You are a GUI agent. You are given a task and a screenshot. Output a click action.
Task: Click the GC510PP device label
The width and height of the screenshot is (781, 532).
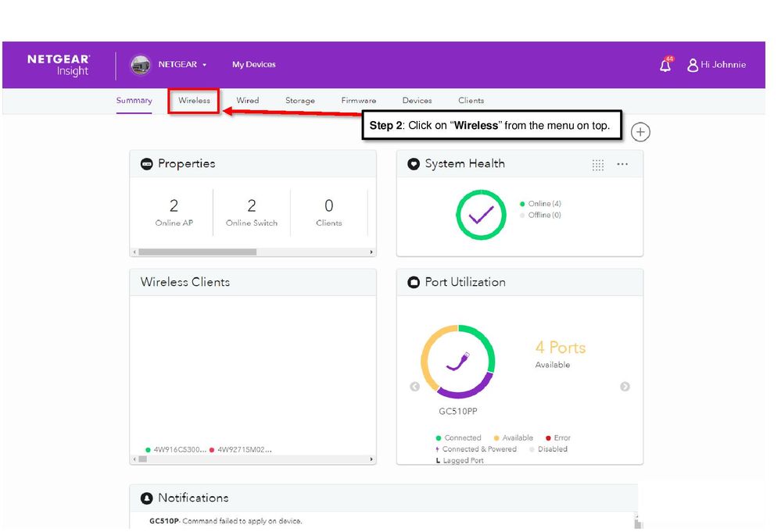click(x=458, y=412)
